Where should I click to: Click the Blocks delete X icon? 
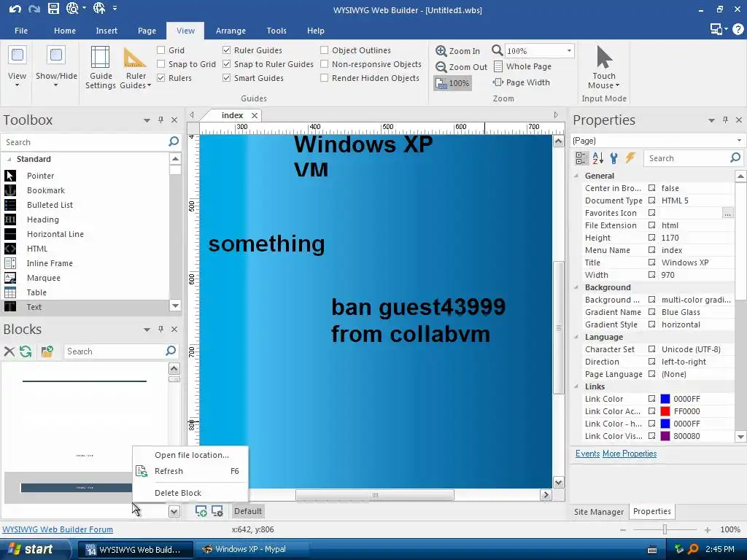tap(9, 351)
